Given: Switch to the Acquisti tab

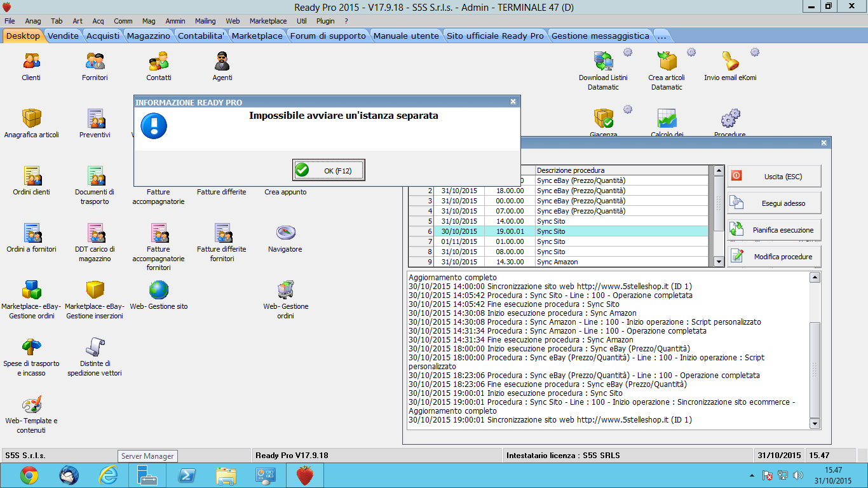Looking at the screenshot, I should pos(103,36).
